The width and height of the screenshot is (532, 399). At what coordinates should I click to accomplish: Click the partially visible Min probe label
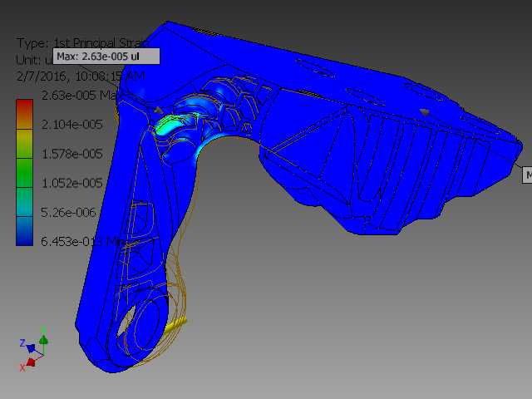click(527, 175)
